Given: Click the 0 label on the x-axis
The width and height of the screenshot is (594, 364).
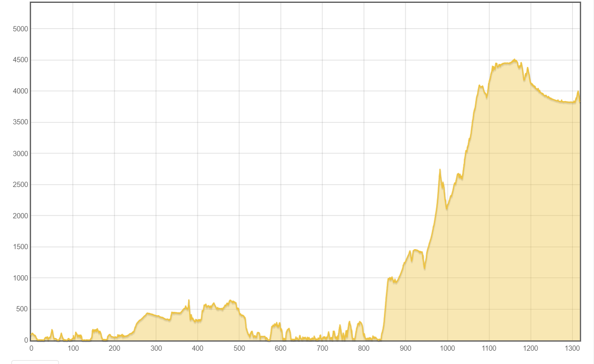Looking at the screenshot, I should (31, 348).
